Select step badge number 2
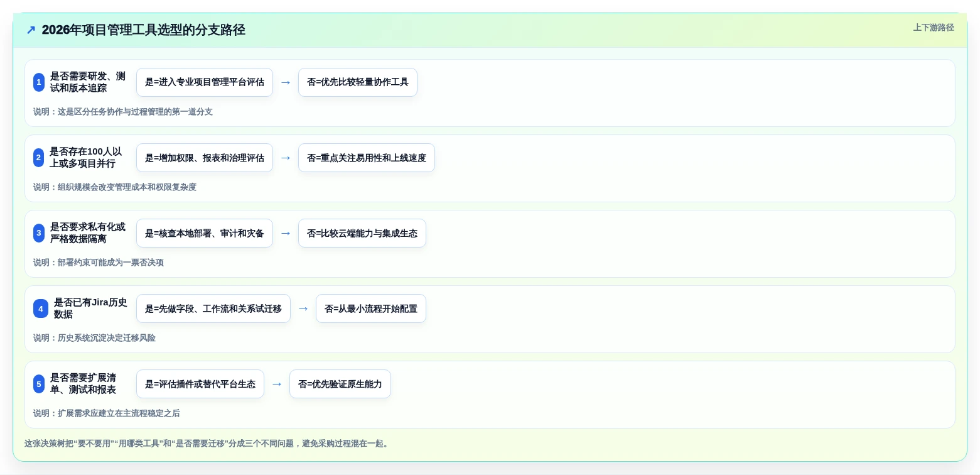This screenshot has width=980, height=475. coord(39,158)
